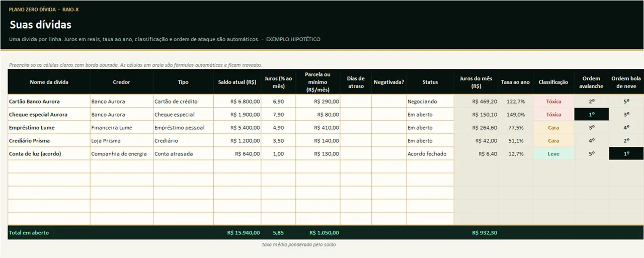Click the installment cell "R$ 130,00"
Screen dimensions: 644x258
[318, 153]
